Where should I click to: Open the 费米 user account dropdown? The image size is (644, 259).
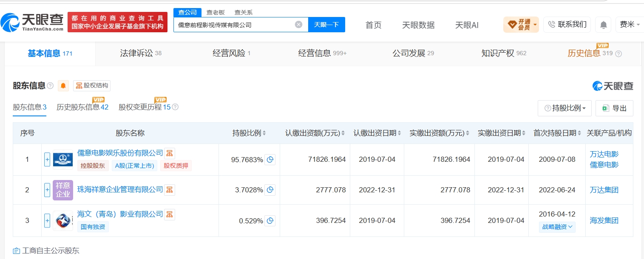click(630, 25)
